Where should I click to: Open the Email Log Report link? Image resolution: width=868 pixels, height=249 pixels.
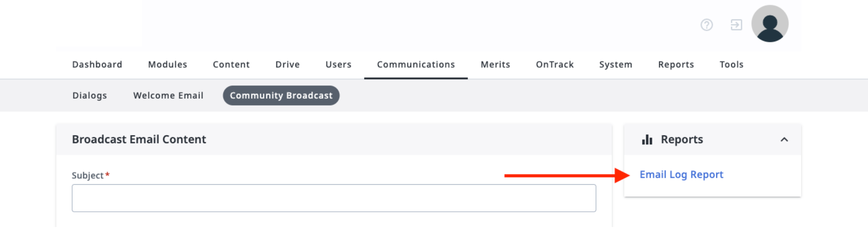(681, 174)
